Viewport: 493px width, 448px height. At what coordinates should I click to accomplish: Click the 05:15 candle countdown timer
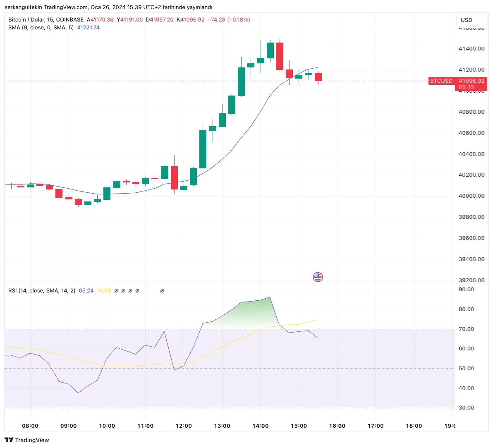(466, 87)
